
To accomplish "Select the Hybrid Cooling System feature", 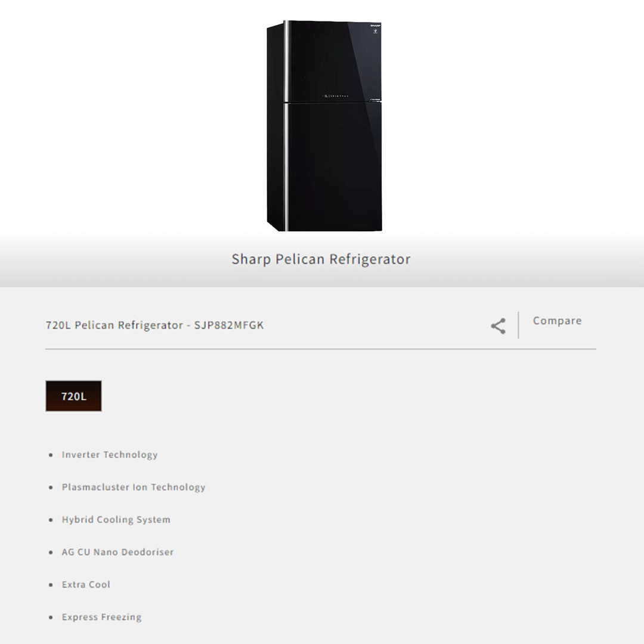I will (116, 520).
